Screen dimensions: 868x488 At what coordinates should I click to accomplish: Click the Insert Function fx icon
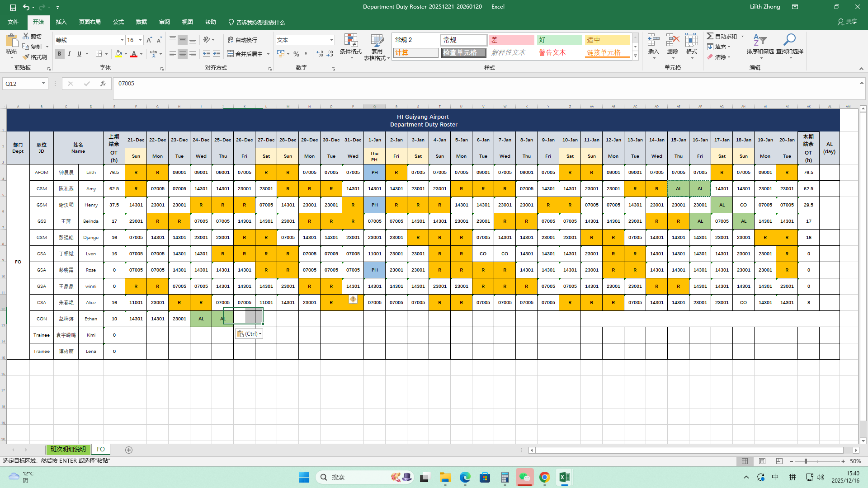[x=103, y=84]
